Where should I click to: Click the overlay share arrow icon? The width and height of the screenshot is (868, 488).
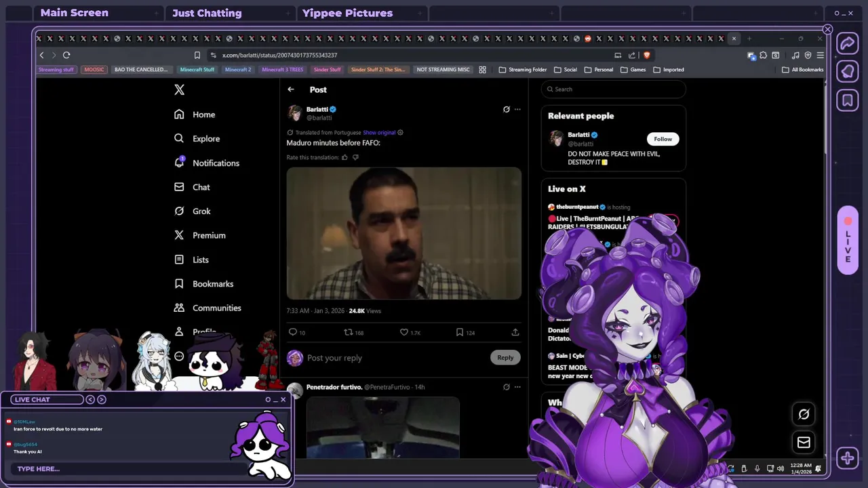point(848,43)
